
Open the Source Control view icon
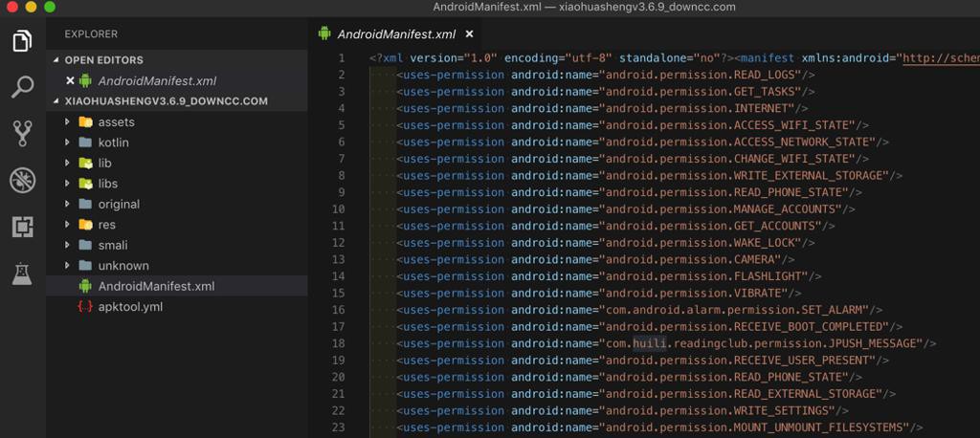tap(23, 134)
